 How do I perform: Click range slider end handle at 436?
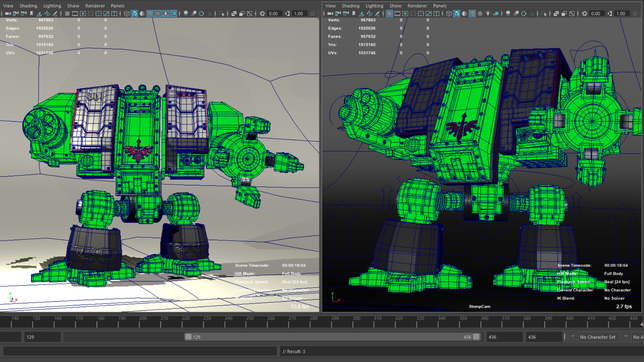pos(476,337)
